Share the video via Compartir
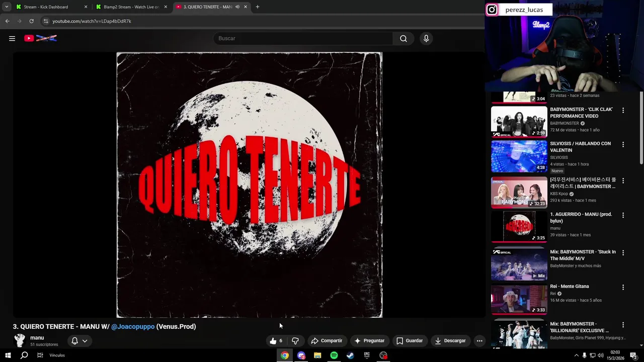Screen dimensions: 644x362 (x=327, y=341)
